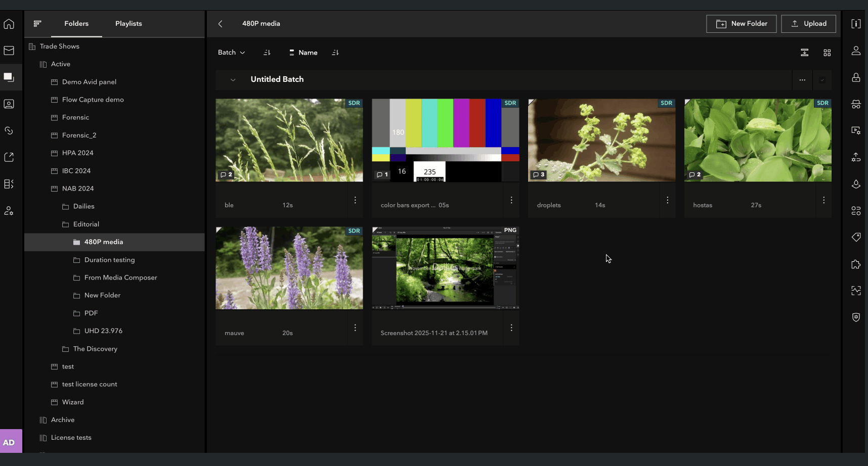The height and width of the screenshot is (466, 868).
Task: Open options menu for the Screenshot PNG
Action: (511, 328)
